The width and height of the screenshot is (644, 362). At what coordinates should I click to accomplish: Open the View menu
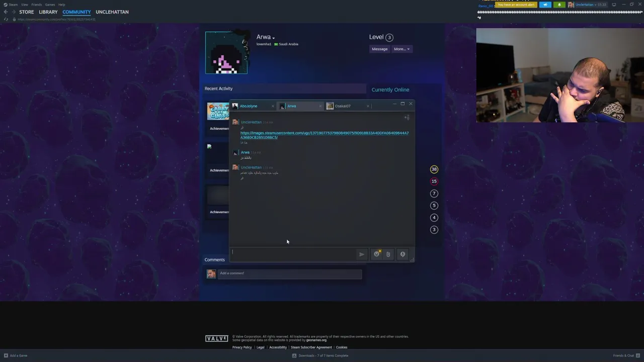[x=25, y=5]
